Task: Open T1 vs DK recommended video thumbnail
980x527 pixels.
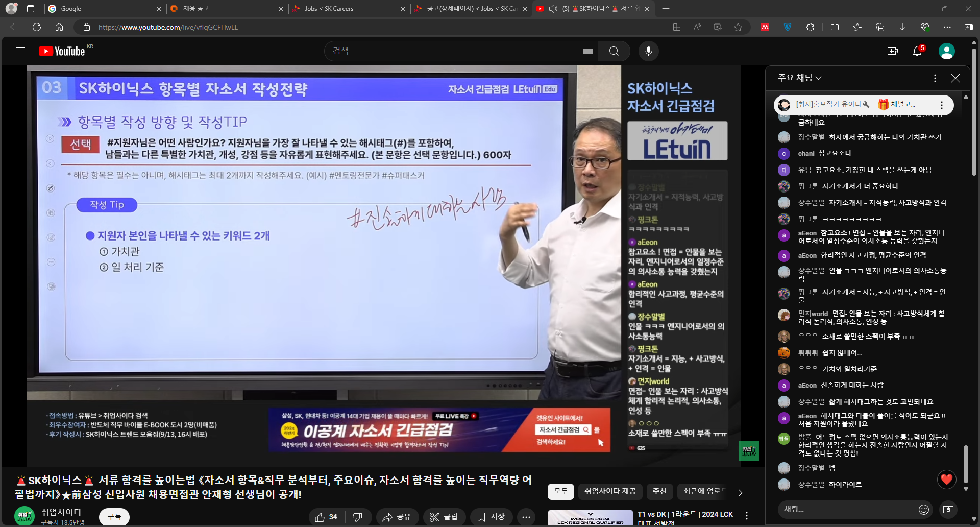Action: (591, 518)
